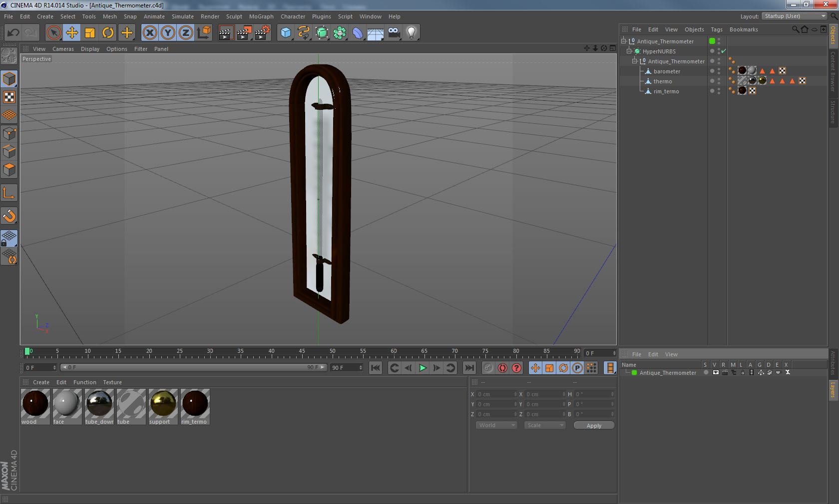Select Points mode in left palette
Screen dimensions: 839x504
(9, 134)
